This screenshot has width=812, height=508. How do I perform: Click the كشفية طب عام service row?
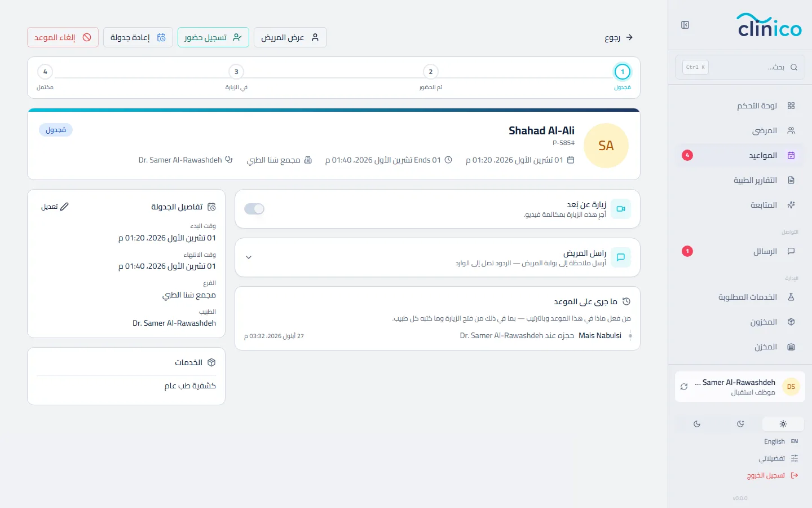pos(126,386)
